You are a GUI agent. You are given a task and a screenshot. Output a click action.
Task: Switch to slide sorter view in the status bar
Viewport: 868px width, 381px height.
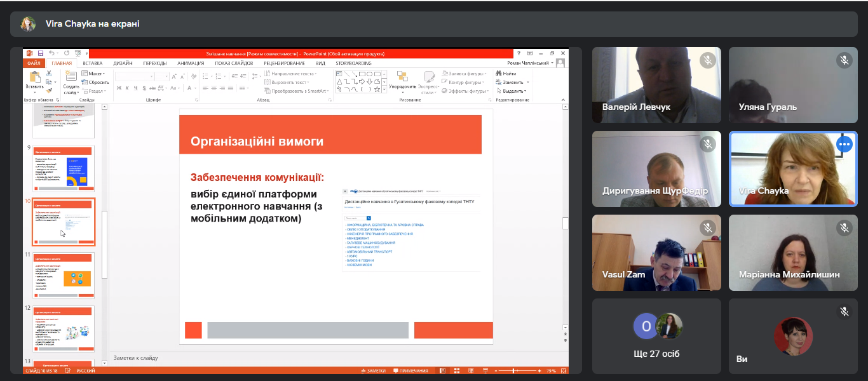457,371
